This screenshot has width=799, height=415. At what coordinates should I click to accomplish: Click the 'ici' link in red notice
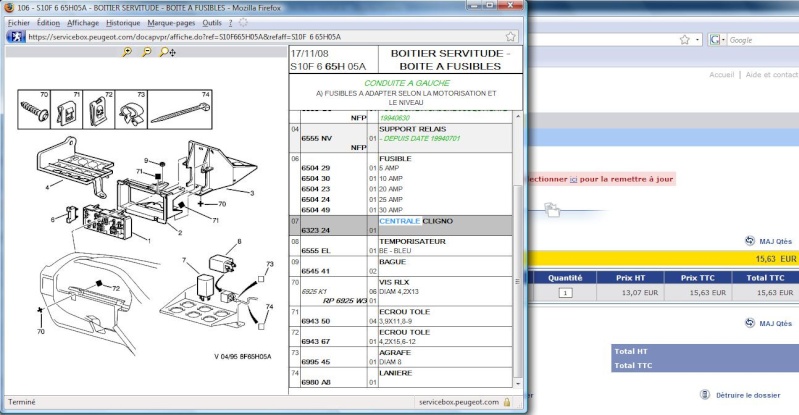click(573, 179)
